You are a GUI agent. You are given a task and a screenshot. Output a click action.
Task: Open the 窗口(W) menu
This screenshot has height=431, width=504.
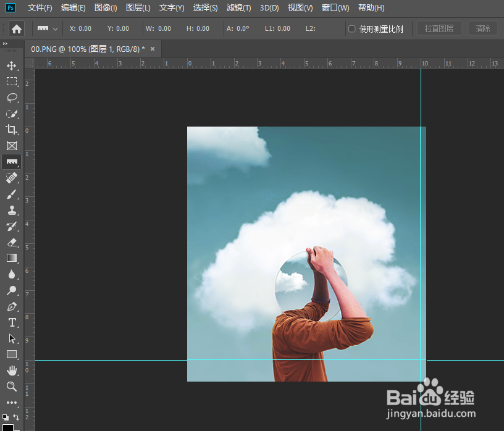click(x=335, y=7)
